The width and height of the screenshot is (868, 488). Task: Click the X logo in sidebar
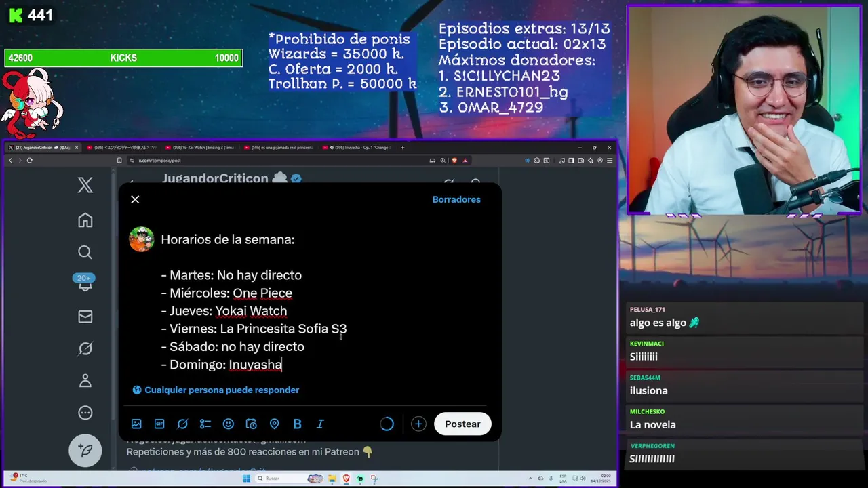point(85,185)
